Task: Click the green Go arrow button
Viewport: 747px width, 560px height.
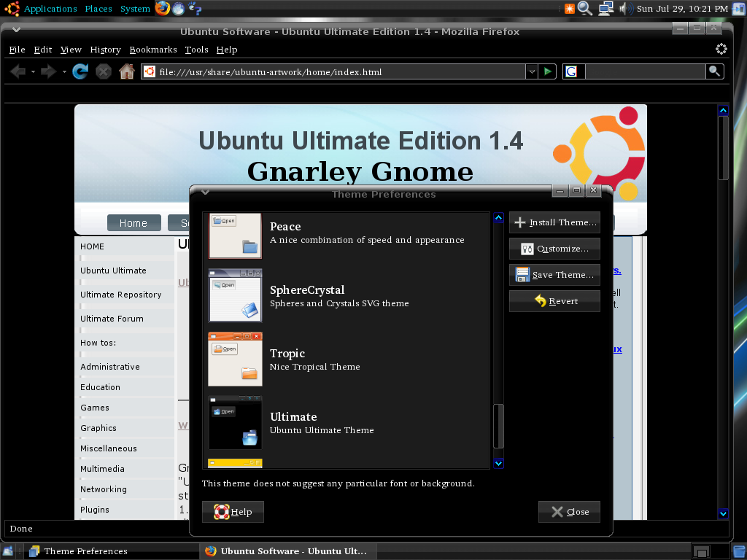Action: pyautogui.click(x=547, y=72)
